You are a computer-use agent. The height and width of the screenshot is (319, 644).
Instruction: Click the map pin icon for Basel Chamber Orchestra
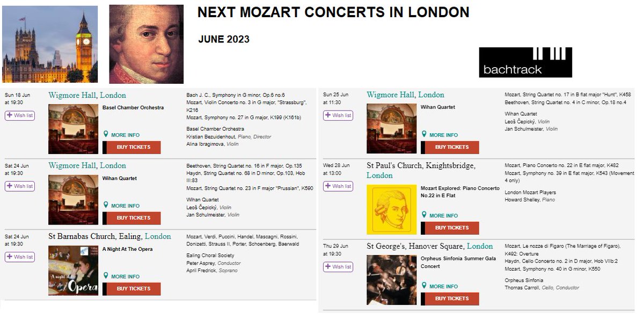(106, 134)
